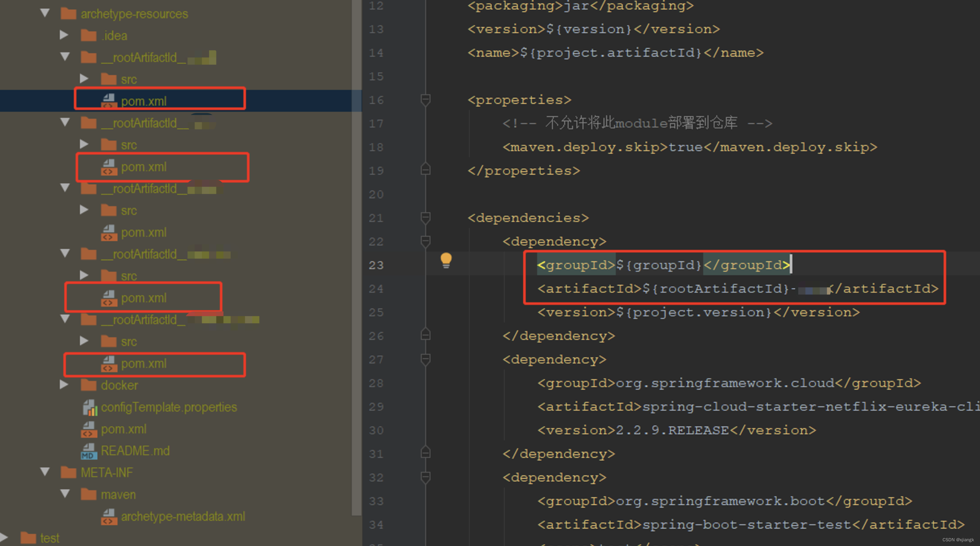Fold the dependency block at line 22
The image size is (980, 546).
[x=425, y=242]
